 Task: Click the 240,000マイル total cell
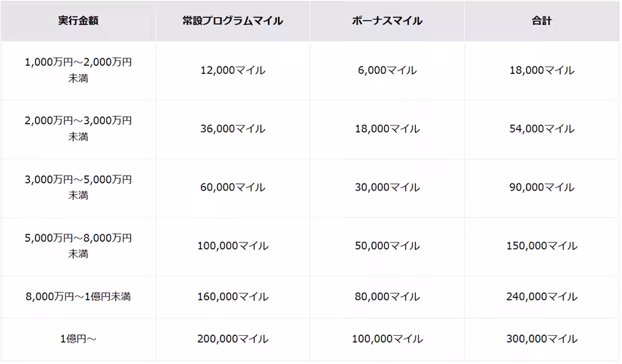(541, 296)
